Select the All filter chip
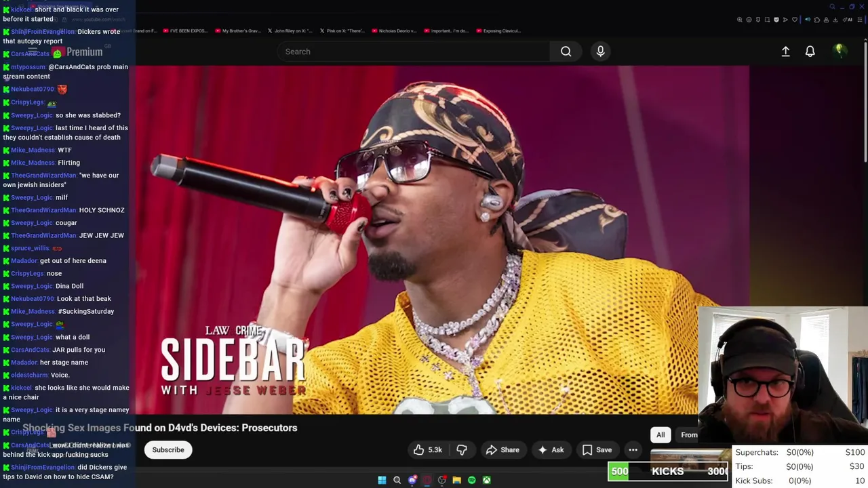Screen dimensions: 868x488 pyautogui.click(x=660, y=435)
